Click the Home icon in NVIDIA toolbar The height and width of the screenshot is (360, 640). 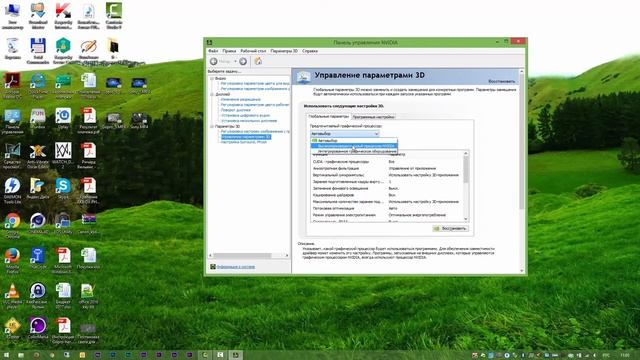point(258,61)
